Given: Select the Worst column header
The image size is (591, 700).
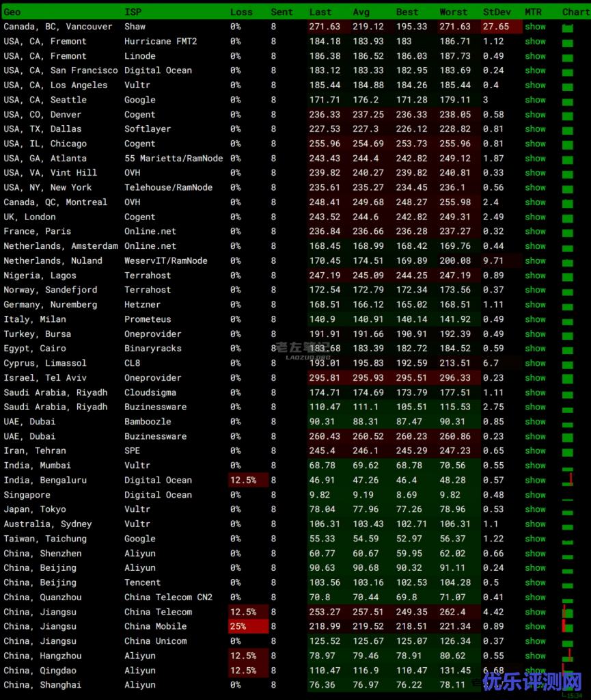Looking at the screenshot, I should tap(454, 12).
